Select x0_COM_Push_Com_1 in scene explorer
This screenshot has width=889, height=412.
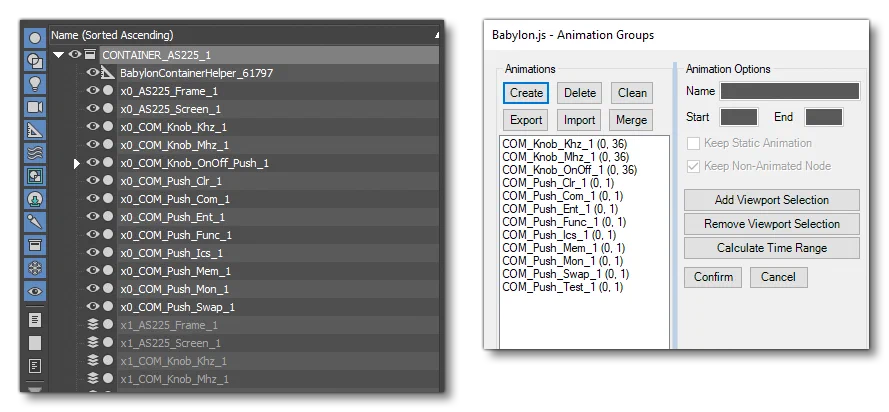pos(175,199)
